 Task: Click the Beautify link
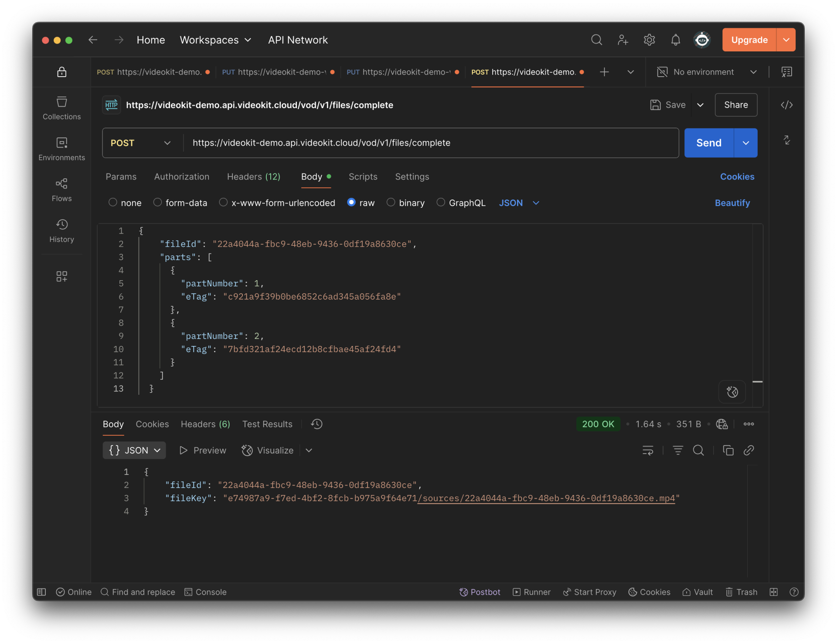click(x=732, y=203)
